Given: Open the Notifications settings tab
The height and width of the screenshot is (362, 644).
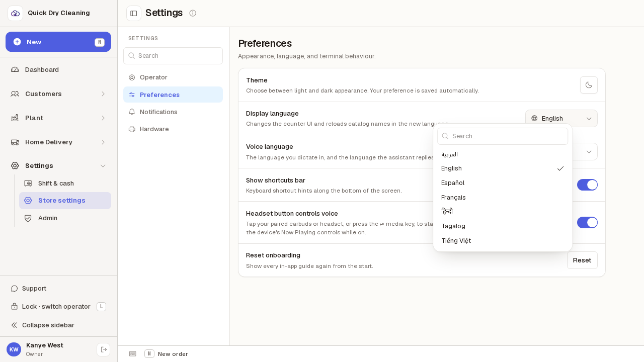Looking at the screenshot, I should (x=173, y=112).
